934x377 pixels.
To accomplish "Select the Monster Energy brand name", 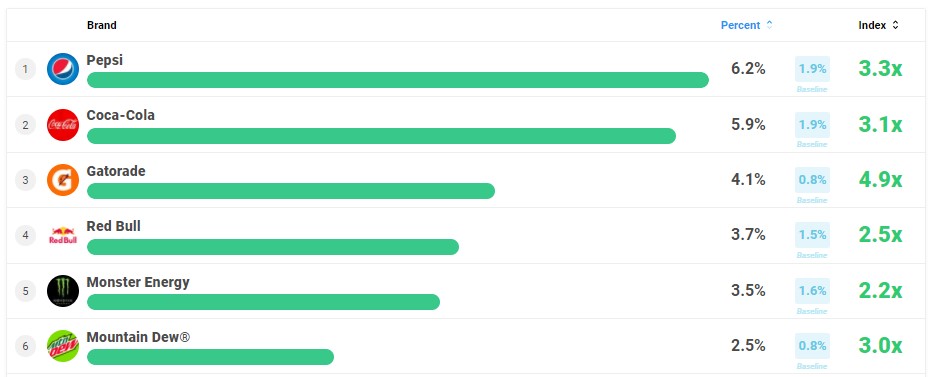I will pos(138,282).
